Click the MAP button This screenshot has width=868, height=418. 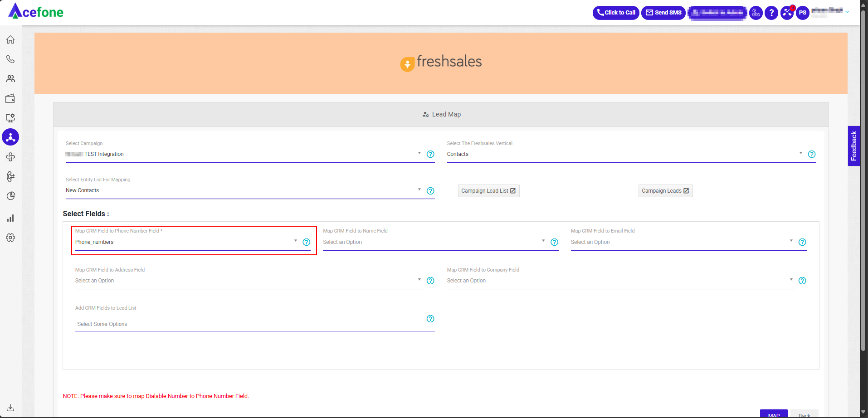(x=774, y=414)
